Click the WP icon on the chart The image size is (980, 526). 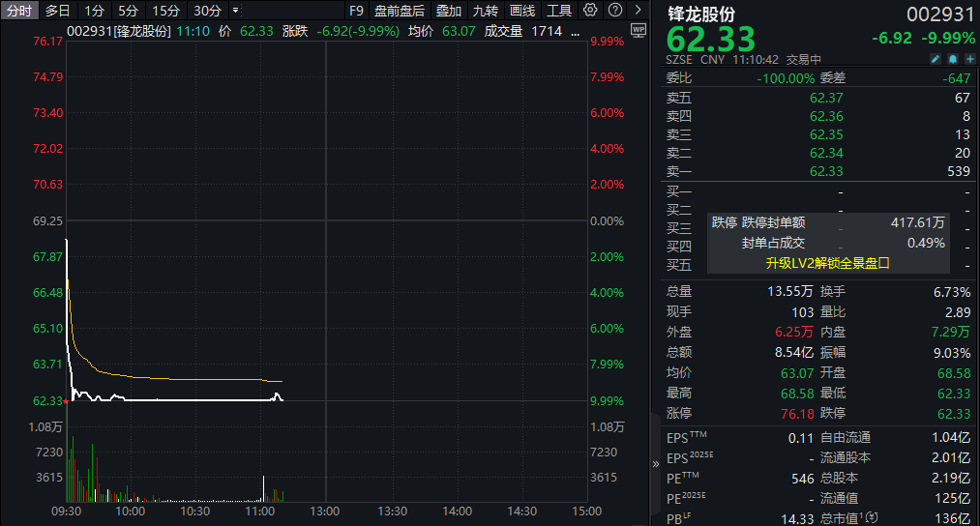tap(638, 30)
